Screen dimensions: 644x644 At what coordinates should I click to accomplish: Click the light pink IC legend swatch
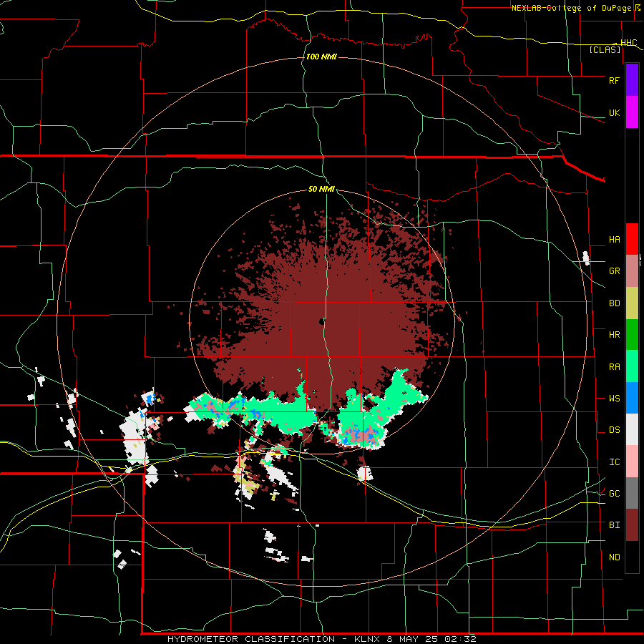coord(632,462)
